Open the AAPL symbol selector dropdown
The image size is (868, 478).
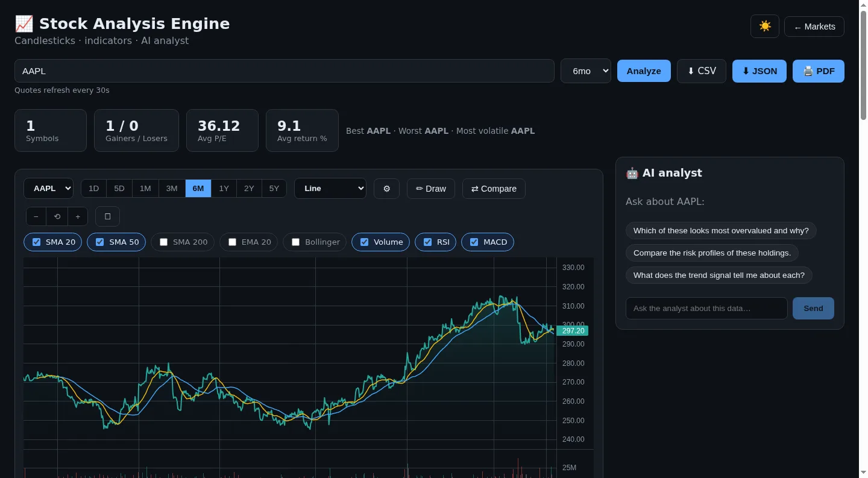coord(48,189)
